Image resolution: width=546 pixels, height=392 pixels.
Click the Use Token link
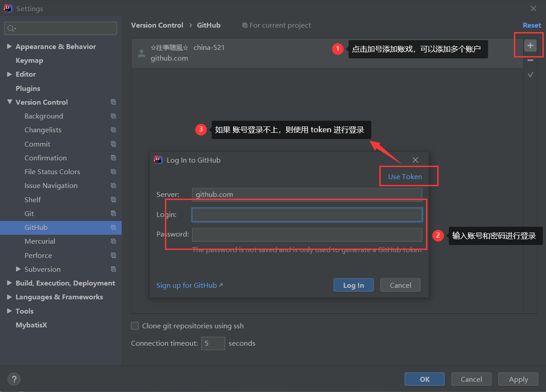click(x=405, y=176)
